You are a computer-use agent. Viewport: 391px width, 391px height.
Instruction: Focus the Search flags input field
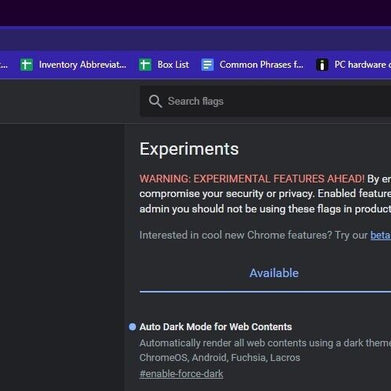coord(265,101)
